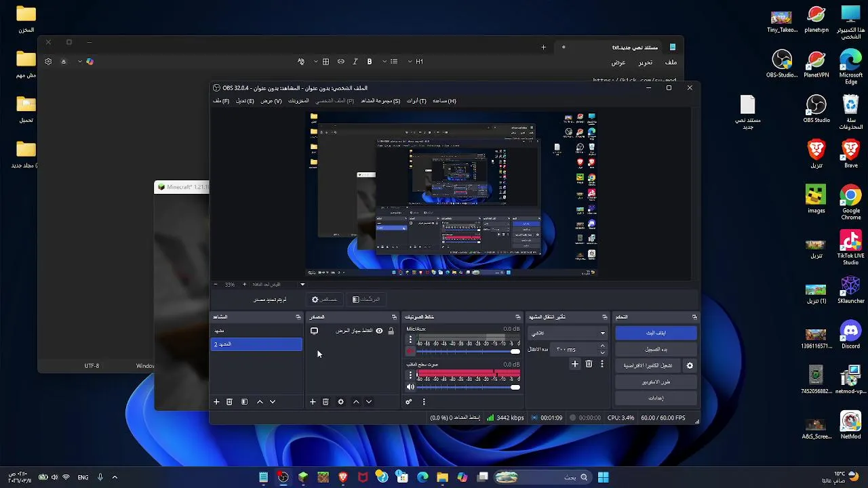Add a new scene with the plus icon
Screen dimensions: 868x488
216,402
